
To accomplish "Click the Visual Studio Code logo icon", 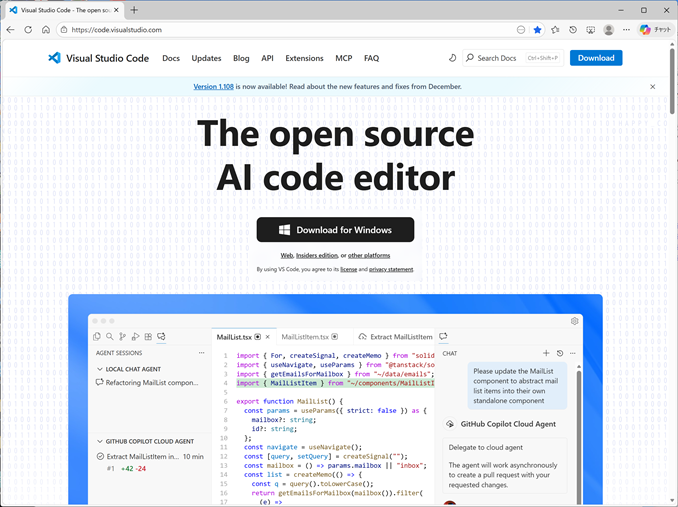I will coord(54,58).
